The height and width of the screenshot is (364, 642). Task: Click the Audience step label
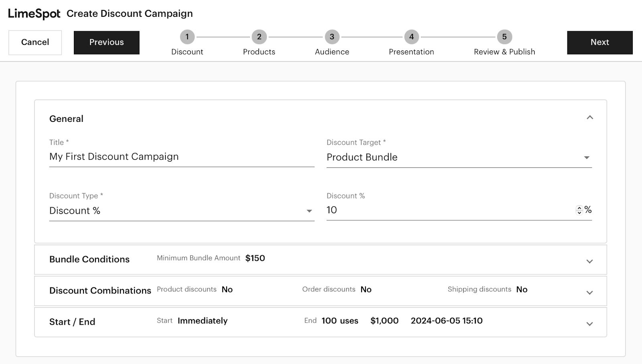click(332, 52)
